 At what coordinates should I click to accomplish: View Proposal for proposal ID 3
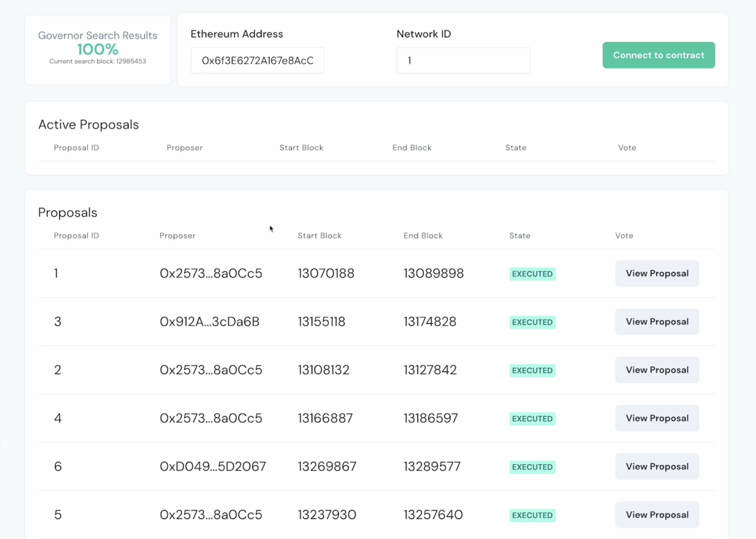pyautogui.click(x=657, y=321)
